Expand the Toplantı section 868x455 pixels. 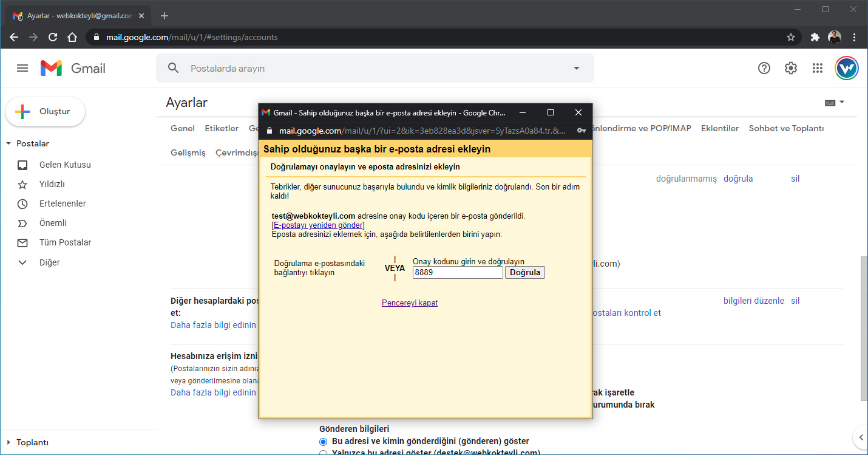point(8,442)
